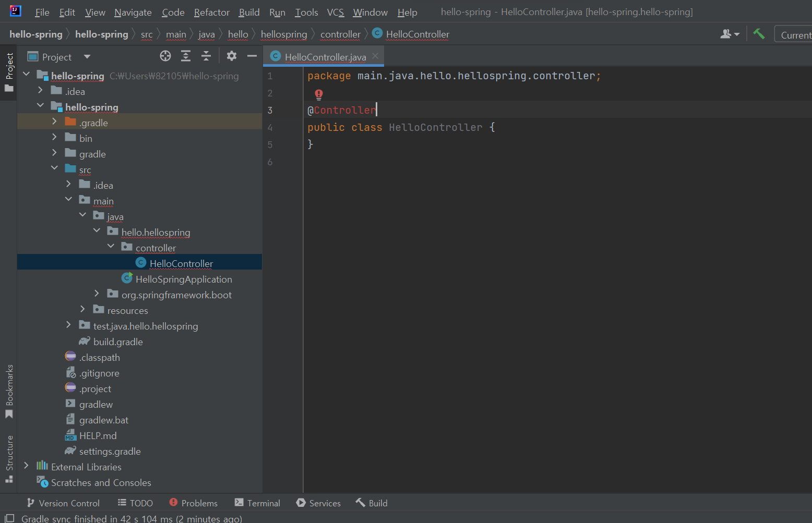Open the Run menu
812x523 pixels.
(x=278, y=12)
